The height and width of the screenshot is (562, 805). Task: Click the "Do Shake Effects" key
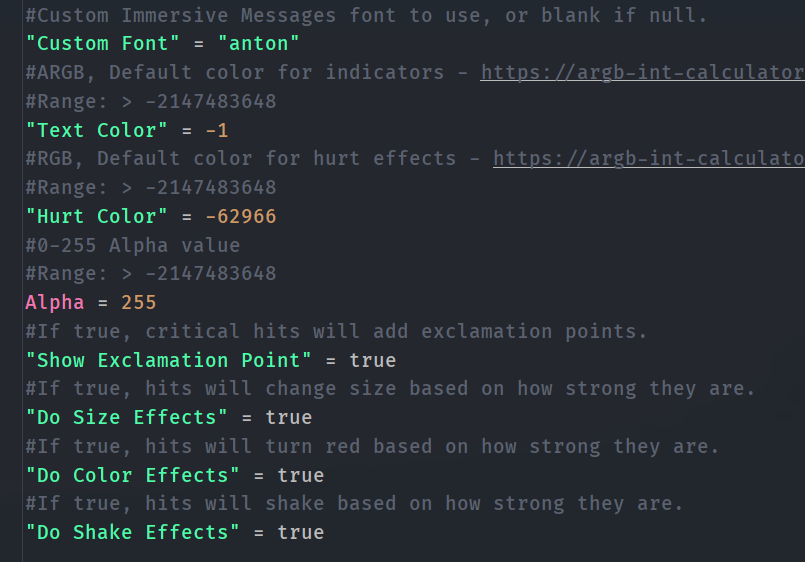[133, 532]
